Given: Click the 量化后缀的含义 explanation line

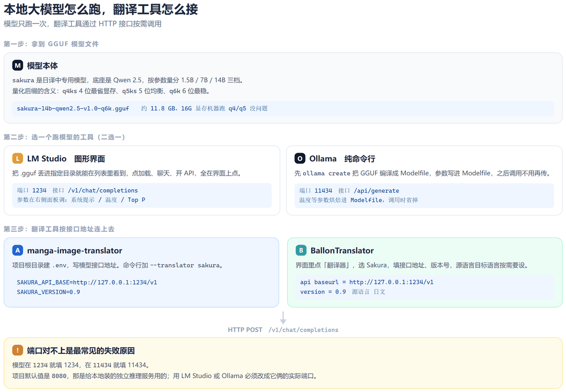Looking at the screenshot, I should click(111, 91).
